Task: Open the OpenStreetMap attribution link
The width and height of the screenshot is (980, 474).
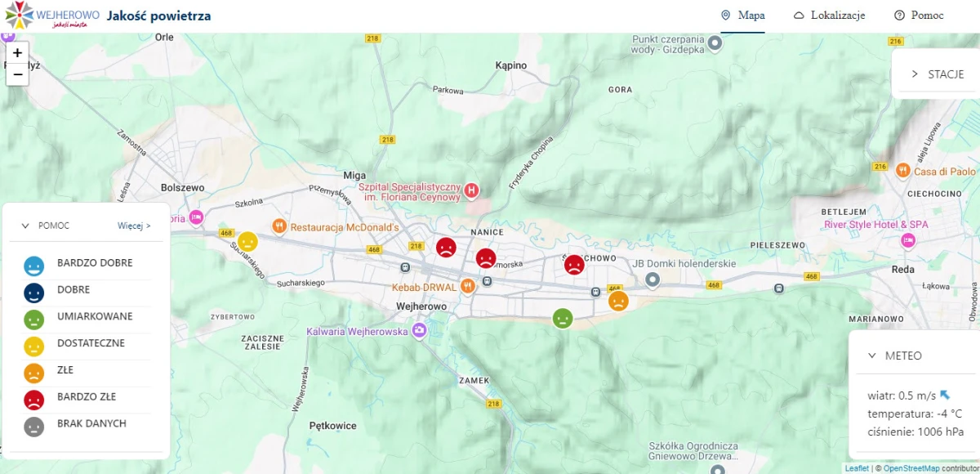Action: [911, 468]
